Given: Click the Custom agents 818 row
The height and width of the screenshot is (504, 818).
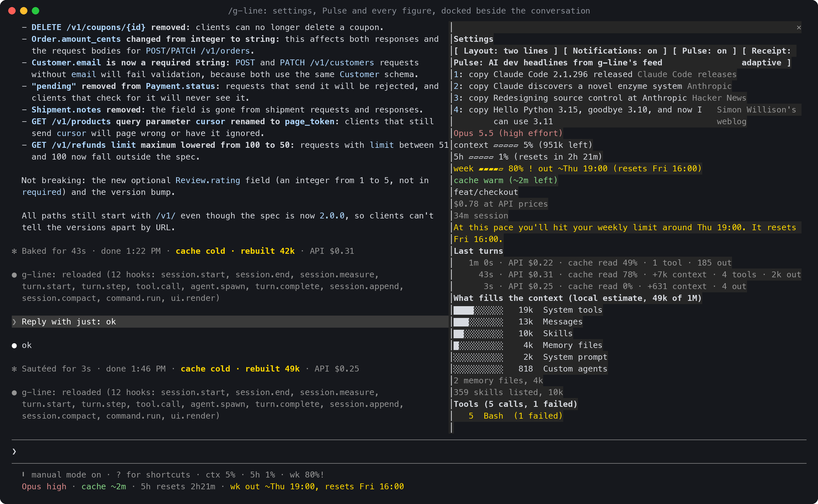Looking at the screenshot, I should [x=530, y=369].
